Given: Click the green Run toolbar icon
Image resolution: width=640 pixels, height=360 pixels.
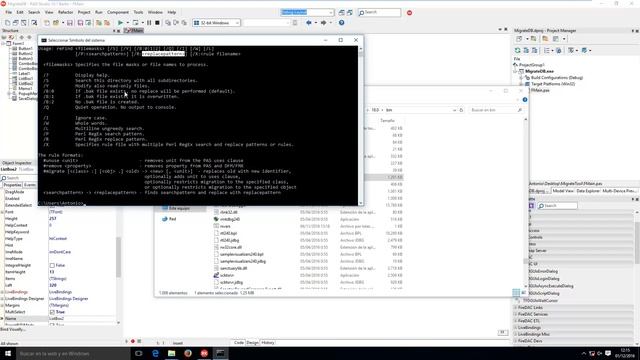Looking at the screenshot, I should [x=120, y=23].
